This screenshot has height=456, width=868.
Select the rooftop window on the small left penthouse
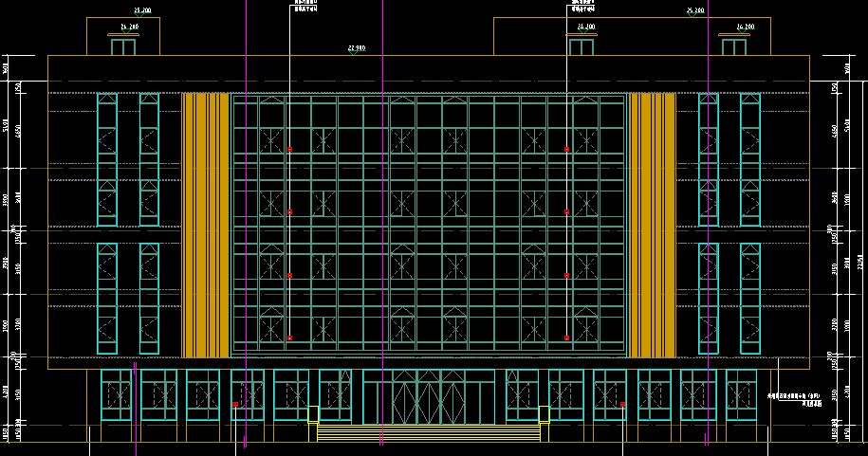pyautogui.click(x=123, y=46)
